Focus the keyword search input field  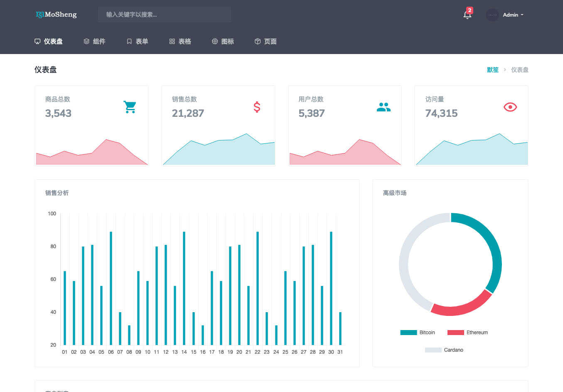[165, 15]
